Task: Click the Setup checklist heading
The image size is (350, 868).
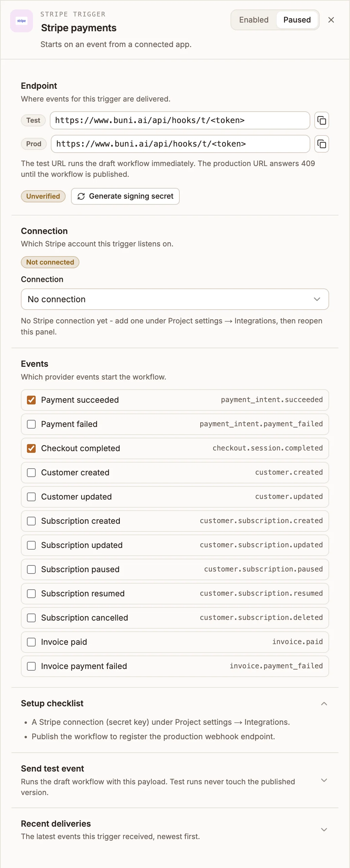Action: tap(52, 704)
